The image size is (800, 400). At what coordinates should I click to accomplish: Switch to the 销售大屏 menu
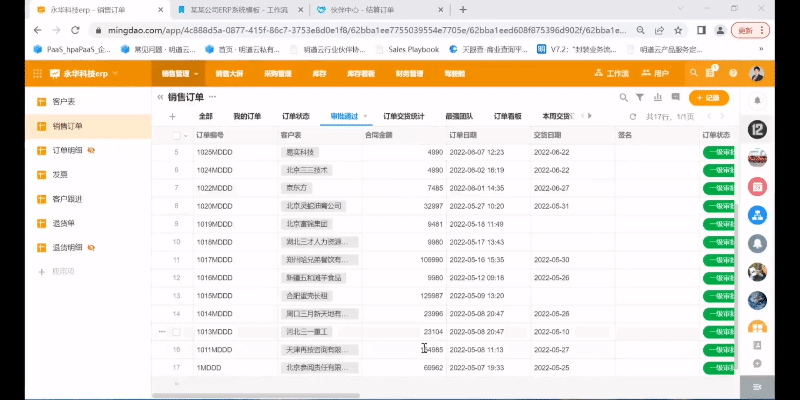[x=229, y=73]
